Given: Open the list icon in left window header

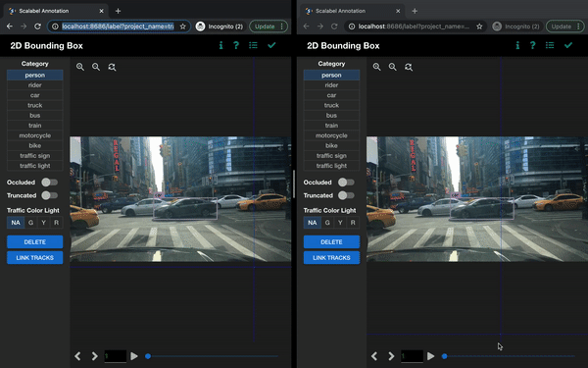Looking at the screenshot, I should coord(253,45).
